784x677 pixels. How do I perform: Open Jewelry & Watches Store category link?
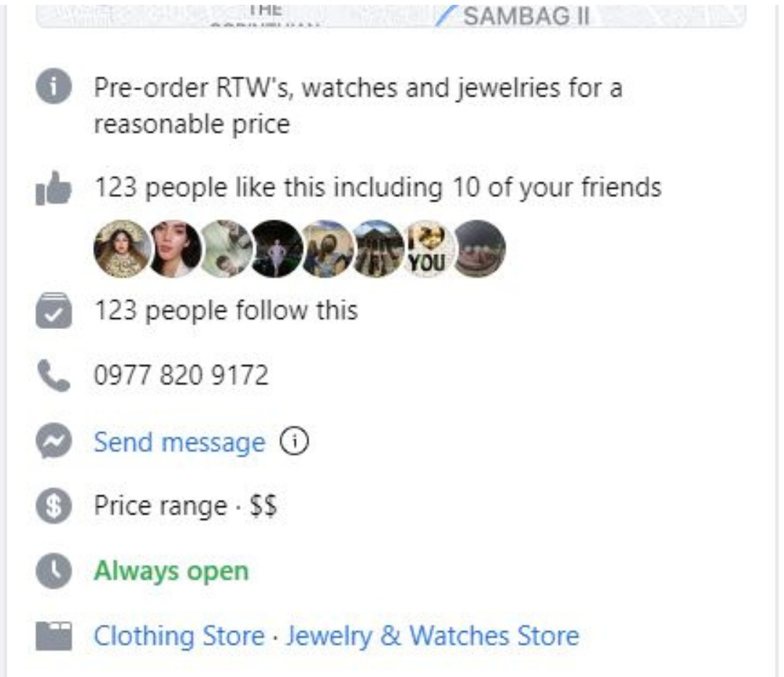coord(433,636)
